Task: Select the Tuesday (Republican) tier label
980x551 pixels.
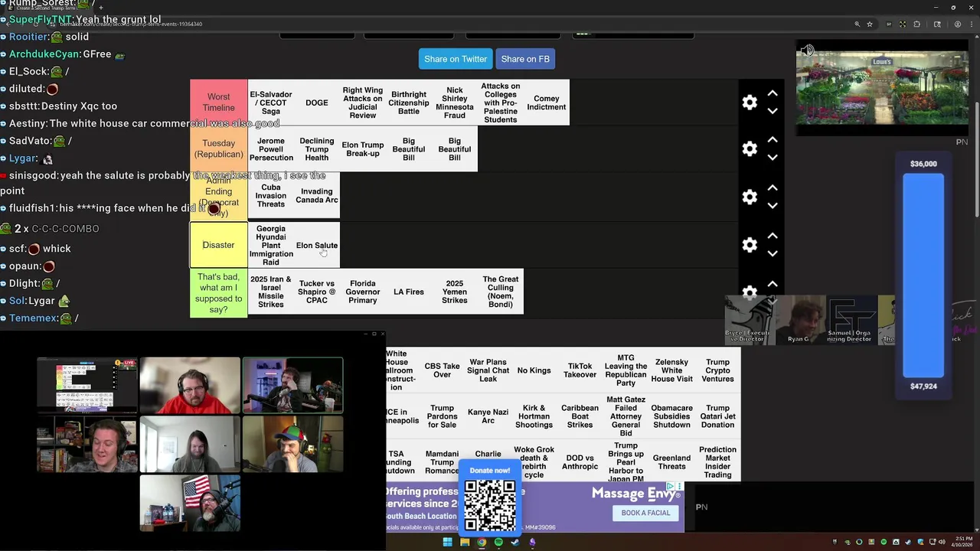Action: click(x=218, y=148)
